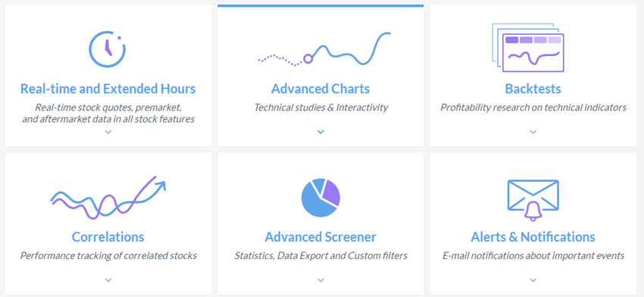644x297 pixels.
Task: Expand the Advanced Charts blue chevron
Action: pyautogui.click(x=320, y=132)
